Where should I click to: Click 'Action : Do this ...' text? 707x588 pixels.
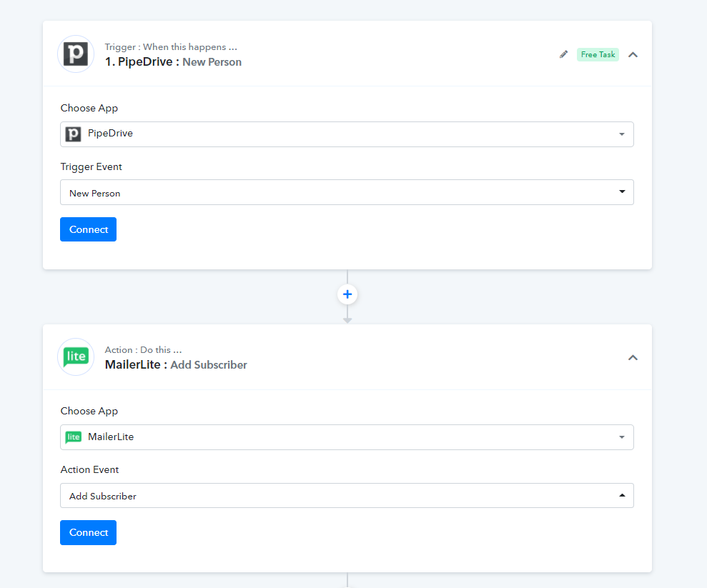144,349
